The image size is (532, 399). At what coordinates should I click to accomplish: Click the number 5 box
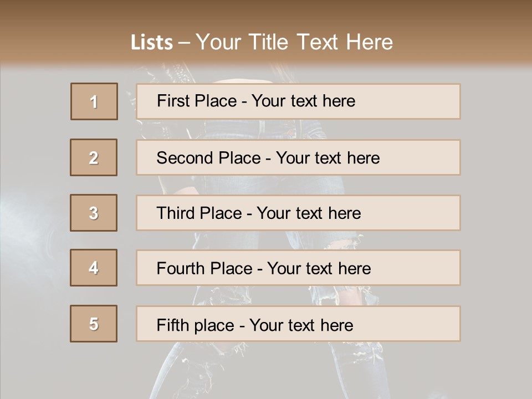click(94, 324)
